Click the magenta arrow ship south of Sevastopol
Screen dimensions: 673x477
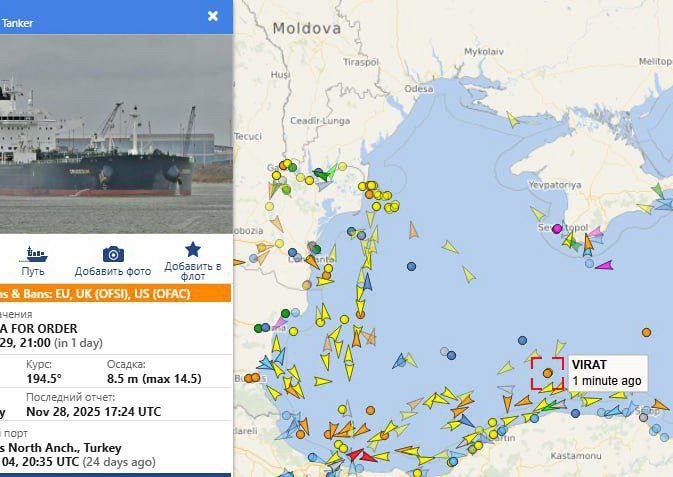pos(604,265)
